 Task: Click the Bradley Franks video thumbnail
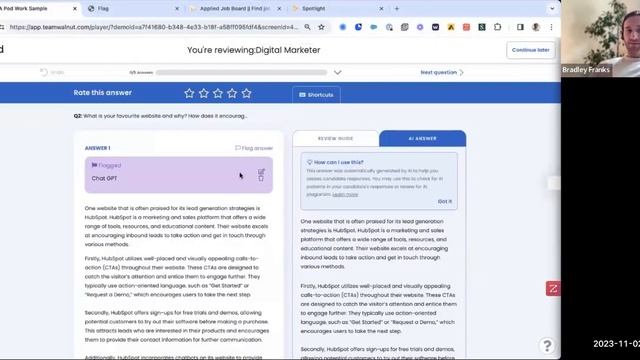point(600,38)
